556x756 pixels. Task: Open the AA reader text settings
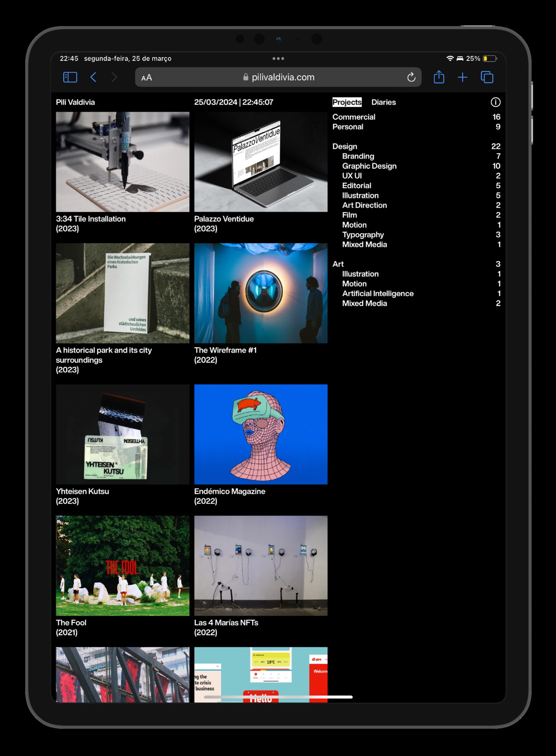click(146, 78)
